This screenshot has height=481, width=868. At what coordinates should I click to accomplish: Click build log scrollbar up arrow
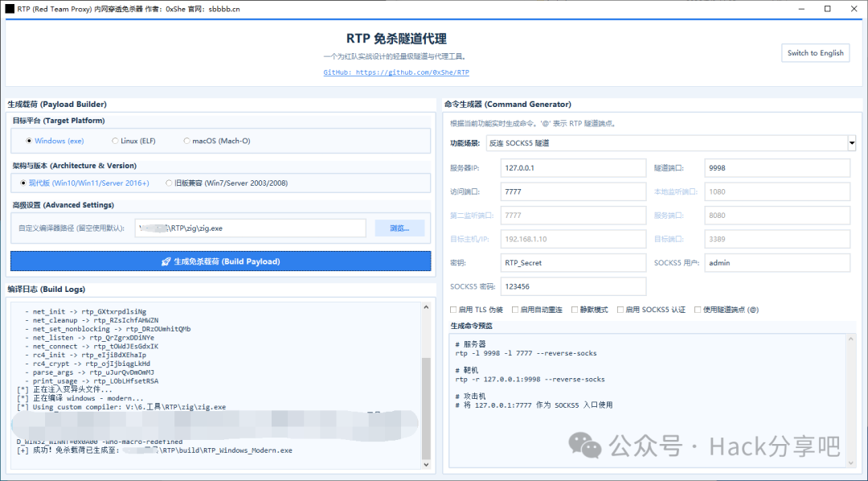coord(426,307)
